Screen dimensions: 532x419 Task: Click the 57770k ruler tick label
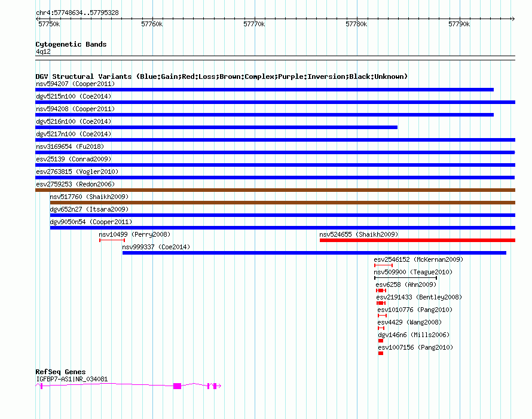point(254,24)
